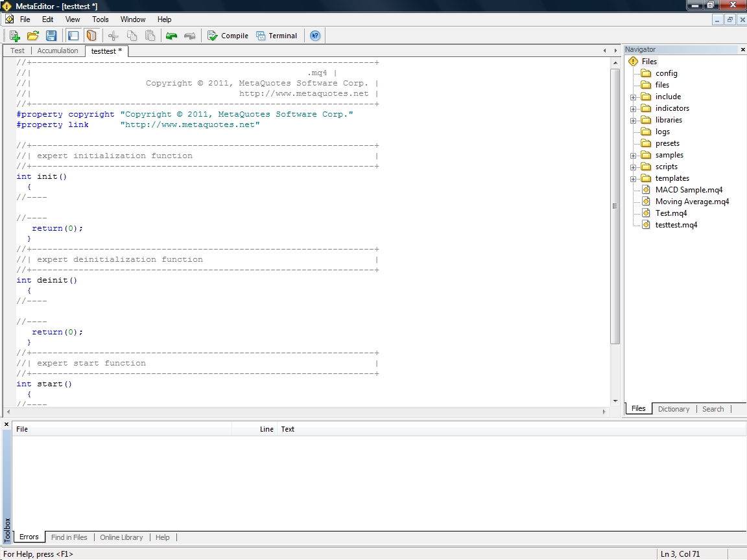Save the file with the floppy disk icon
The image size is (747, 560).
51,36
